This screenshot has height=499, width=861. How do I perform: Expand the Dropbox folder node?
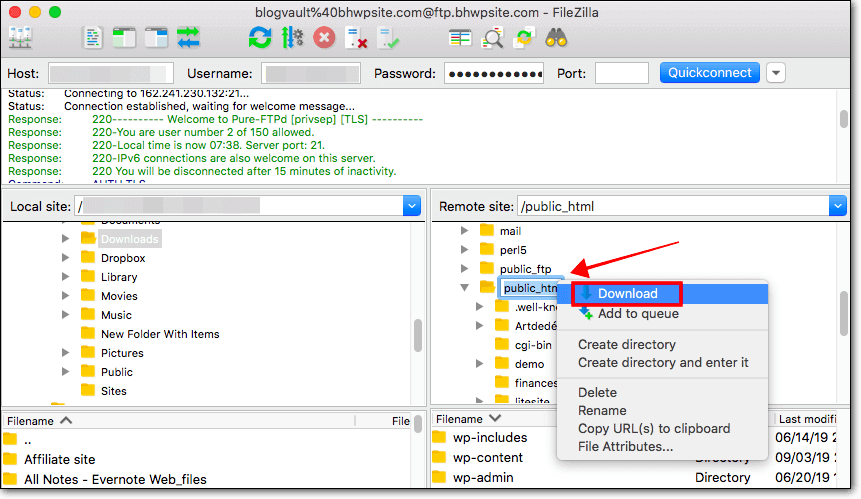click(66, 257)
